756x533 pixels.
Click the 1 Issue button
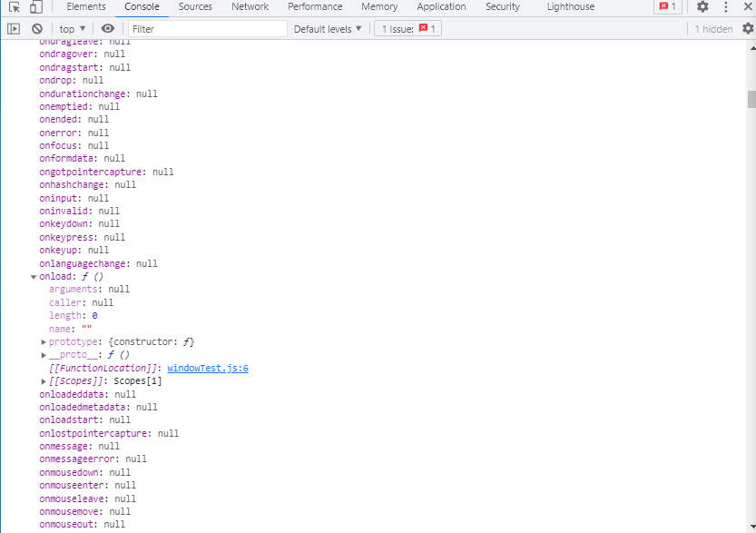click(407, 29)
